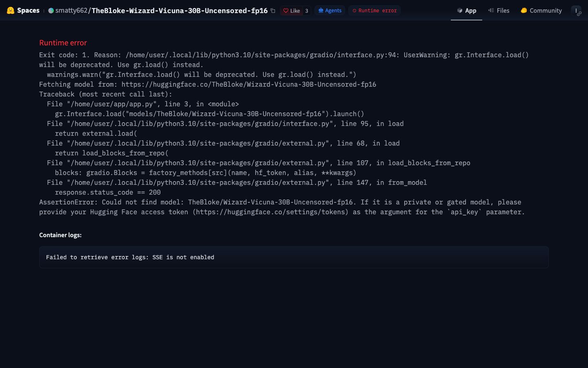Click the red "Runtime error" heading
The image size is (588, 368).
pyautogui.click(x=63, y=43)
